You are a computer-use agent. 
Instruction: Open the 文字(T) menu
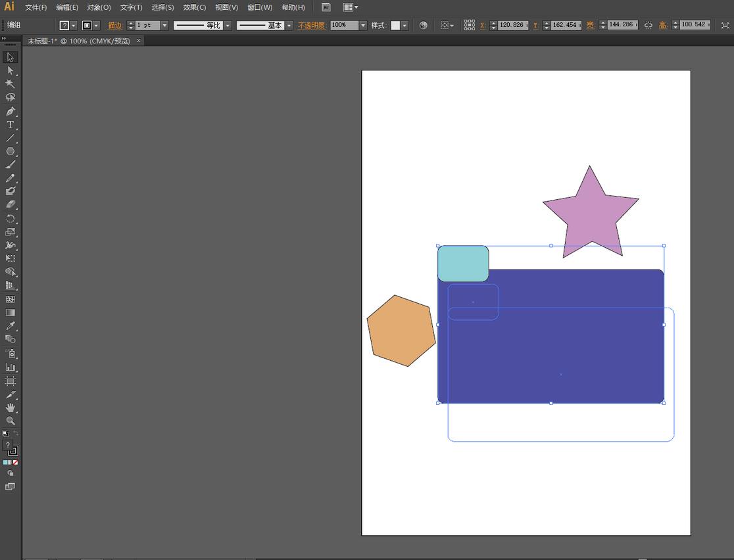(131, 7)
